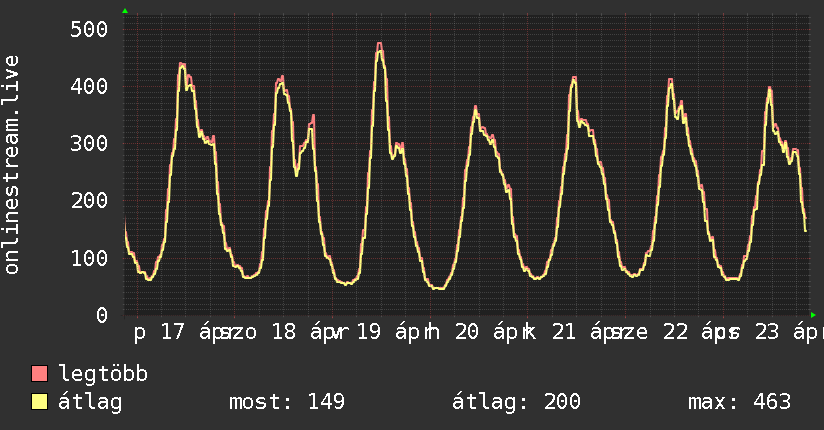Click the x-axis date label 21
Screen dimensions: 824x430
[x=564, y=332]
